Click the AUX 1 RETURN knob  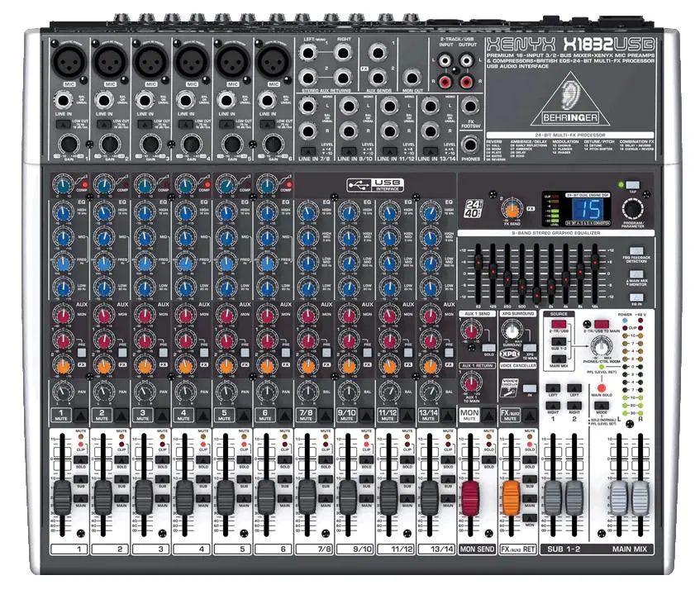[x=471, y=383]
